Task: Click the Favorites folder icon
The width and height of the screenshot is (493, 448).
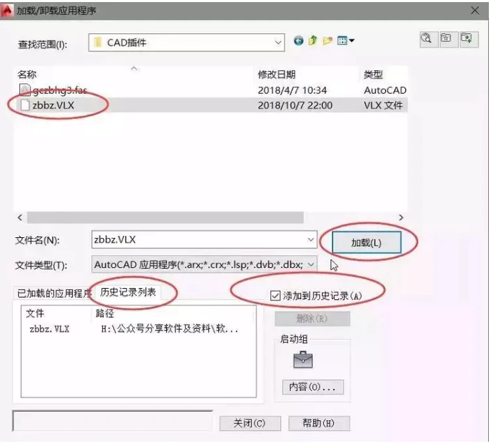Action: tap(448, 39)
